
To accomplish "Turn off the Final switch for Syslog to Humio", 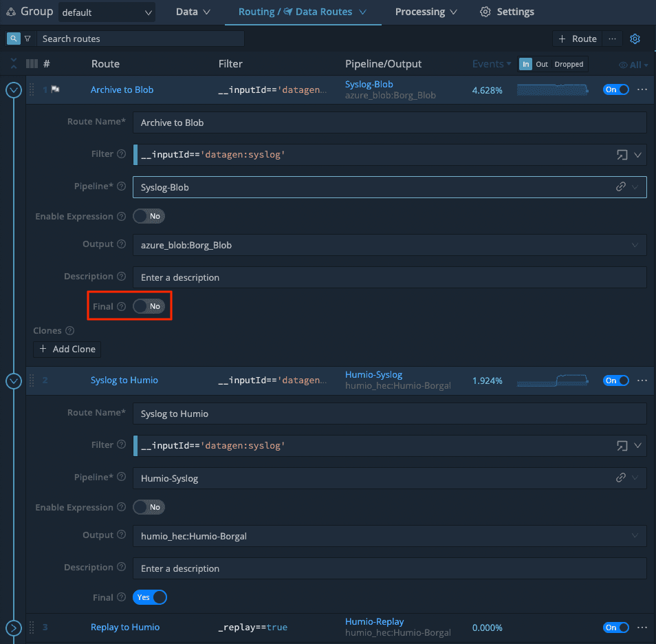I will (150, 597).
